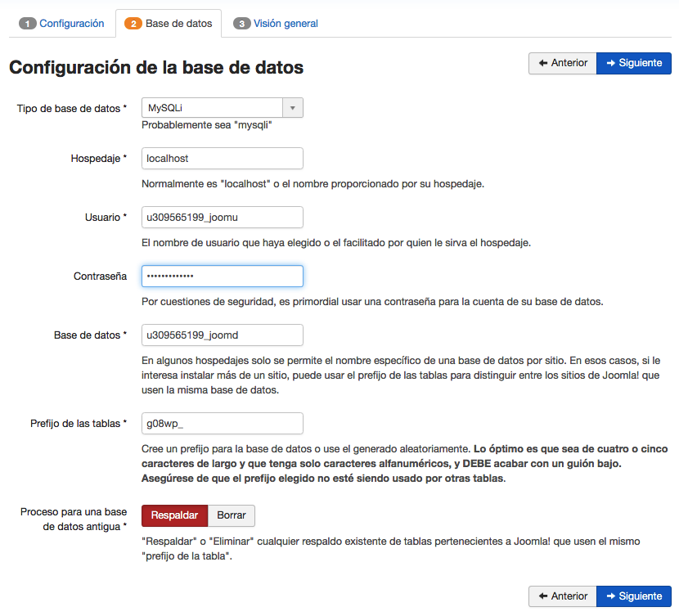Click the step 1 numbered badge icon
Viewport: 679px width, 616px height.
[x=28, y=24]
